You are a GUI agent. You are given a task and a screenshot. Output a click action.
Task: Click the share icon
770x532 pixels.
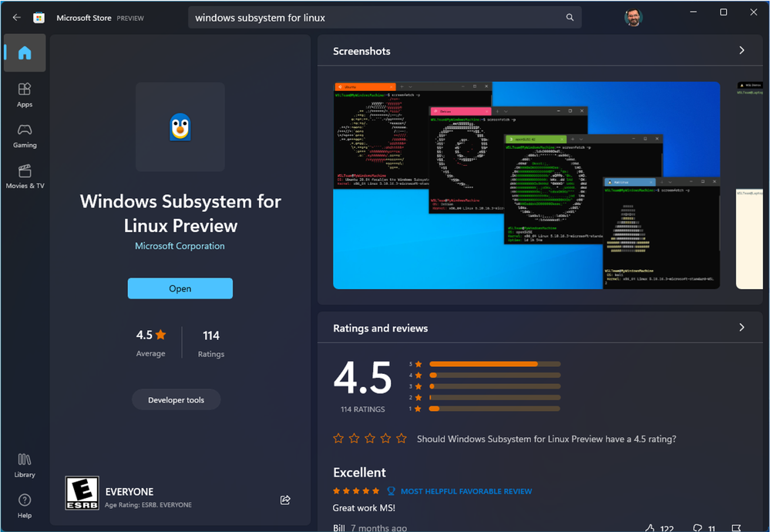click(x=285, y=500)
